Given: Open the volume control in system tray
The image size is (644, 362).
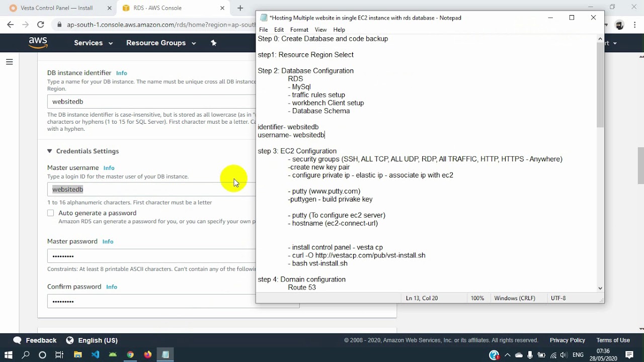Looking at the screenshot, I should tap(563, 355).
